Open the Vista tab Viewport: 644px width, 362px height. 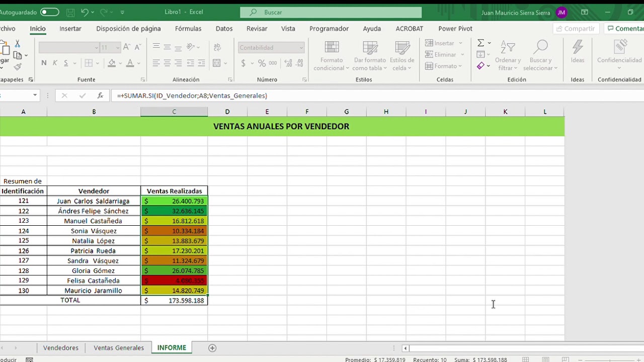288,29
